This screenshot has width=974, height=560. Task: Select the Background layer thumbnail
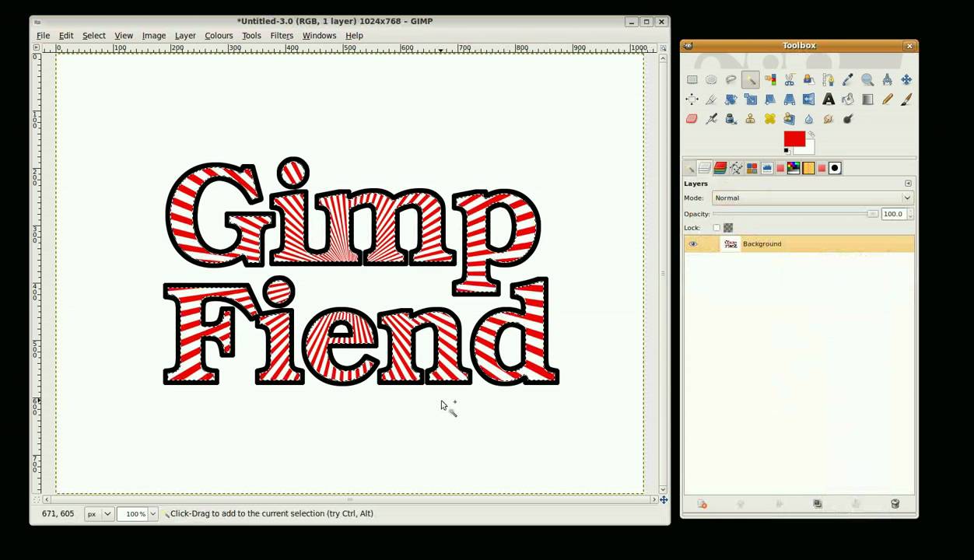(730, 244)
